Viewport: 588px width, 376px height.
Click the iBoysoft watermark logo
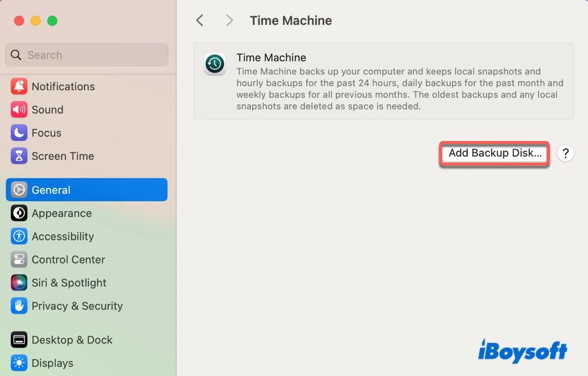[x=522, y=351]
